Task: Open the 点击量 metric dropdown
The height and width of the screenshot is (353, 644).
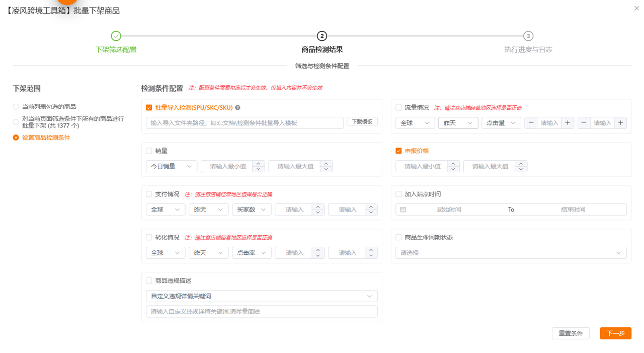Action: [501, 123]
